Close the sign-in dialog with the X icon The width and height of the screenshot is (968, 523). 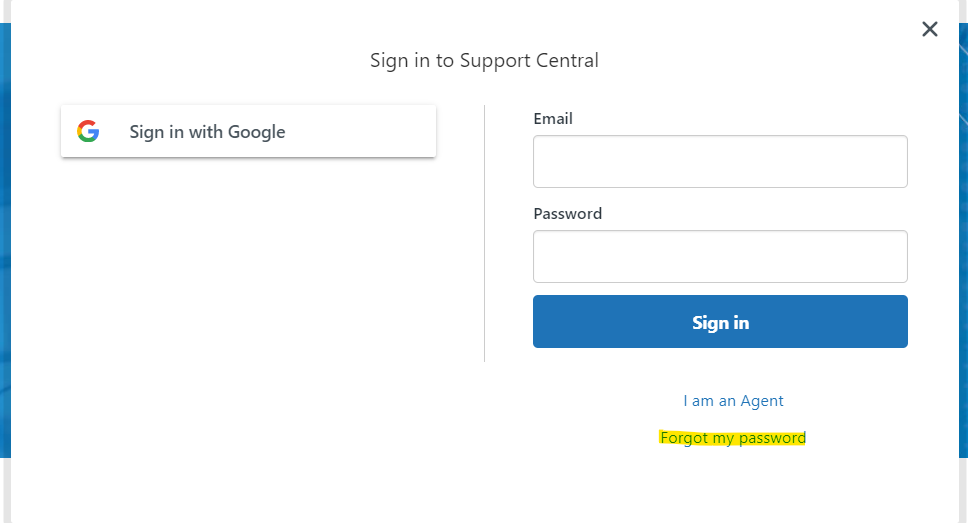click(x=930, y=29)
